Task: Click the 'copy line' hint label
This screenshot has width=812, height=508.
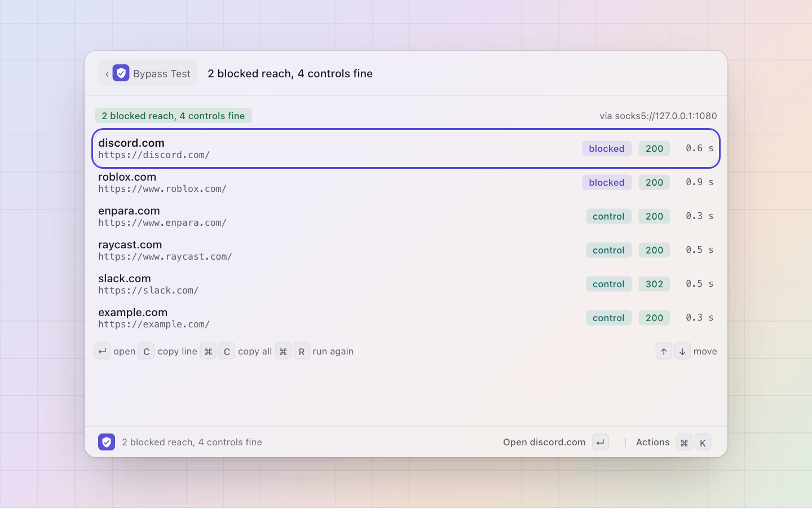Action: (x=178, y=351)
